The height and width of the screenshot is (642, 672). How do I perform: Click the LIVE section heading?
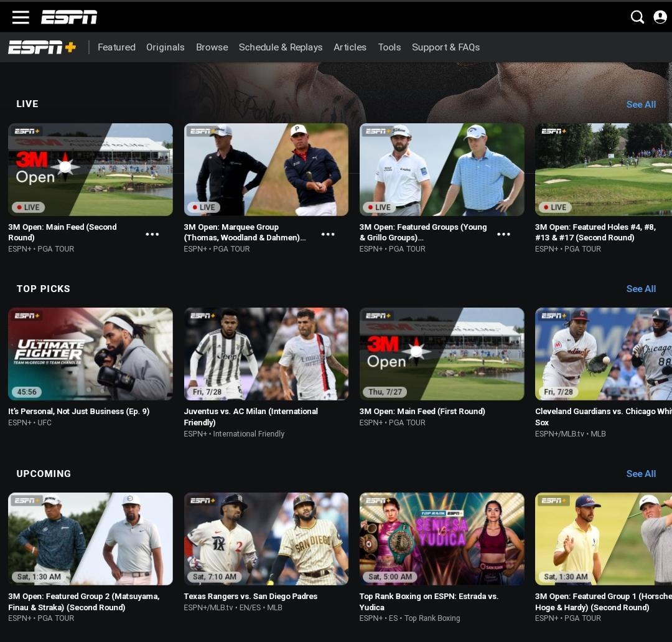27,104
